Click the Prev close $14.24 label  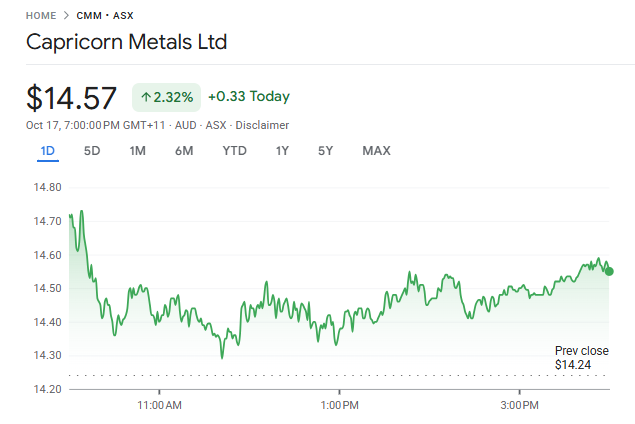coord(581,358)
